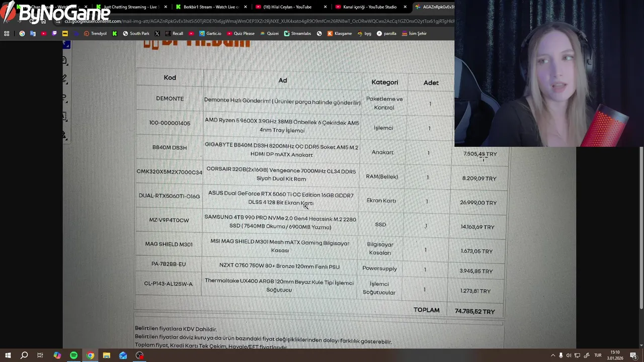Open the İsim Şehir bookmark

tap(414, 34)
